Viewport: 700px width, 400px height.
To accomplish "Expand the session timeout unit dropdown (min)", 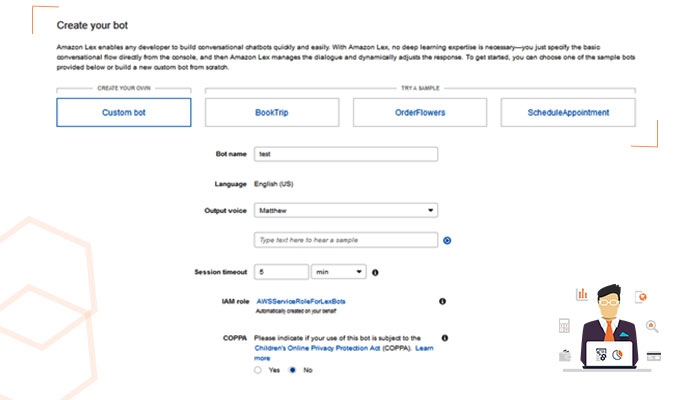I will pos(340,271).
